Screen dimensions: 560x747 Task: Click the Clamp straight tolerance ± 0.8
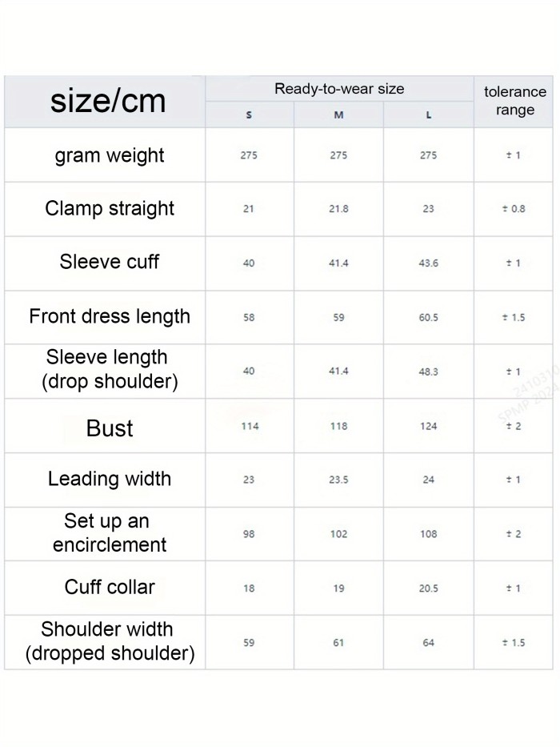point(514,209)
